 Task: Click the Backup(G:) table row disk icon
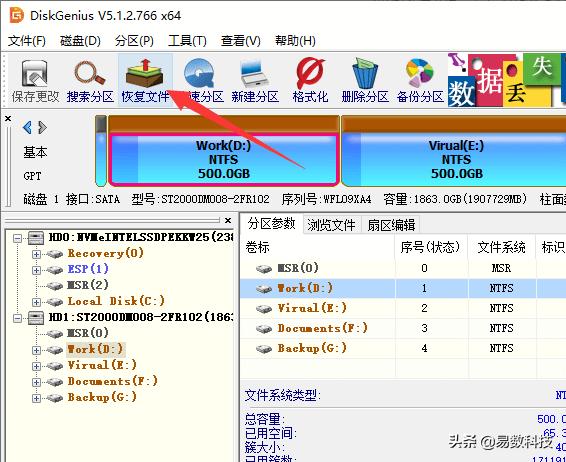click(x=264, y=349)
